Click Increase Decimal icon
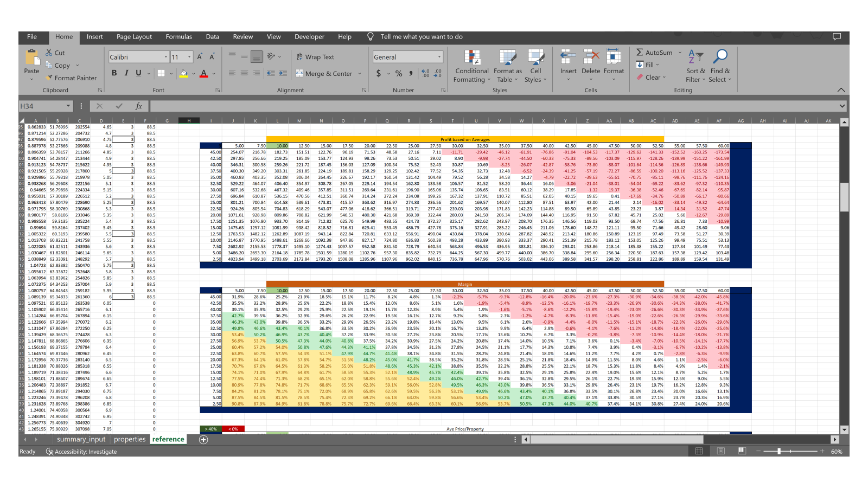The image size is (868, 488). coord(425,73)
